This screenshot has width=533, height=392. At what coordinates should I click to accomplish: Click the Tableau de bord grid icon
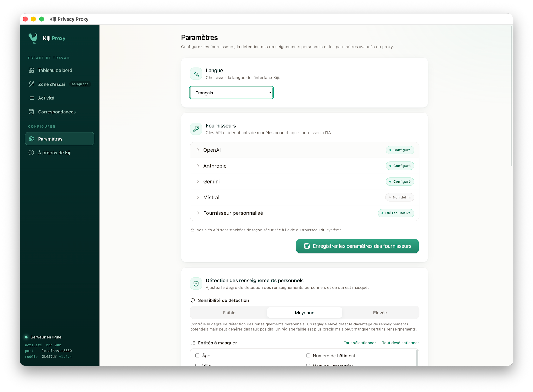coord(31,70)
